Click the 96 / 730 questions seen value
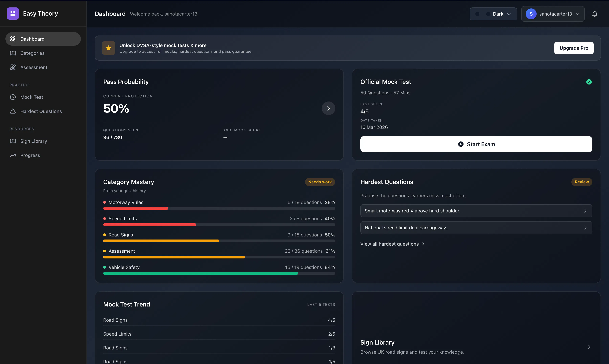This screenshot has height=364, width=609. coord(112,138)
